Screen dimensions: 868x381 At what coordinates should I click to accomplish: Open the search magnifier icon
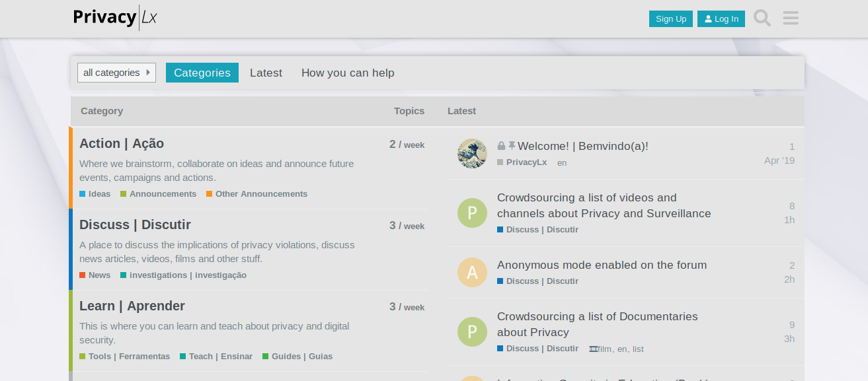(x=762, y=18)
